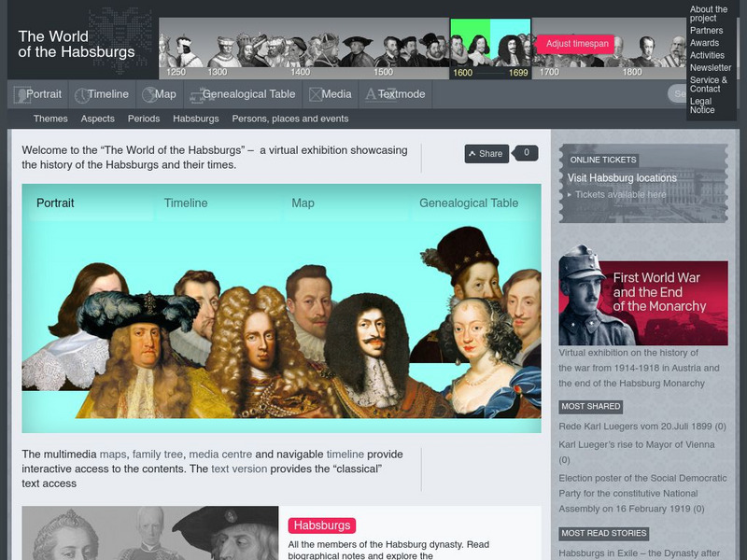This screenshot has width=747, height=560.
Task: Click the Adjust timespan button
Action: [x=576, y=44]
